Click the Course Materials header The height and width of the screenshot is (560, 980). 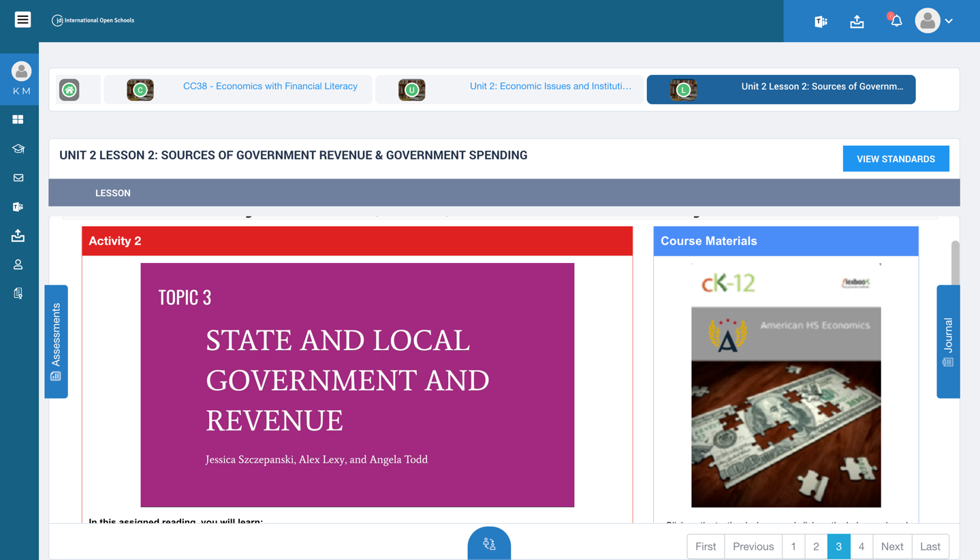coord(786,241)
